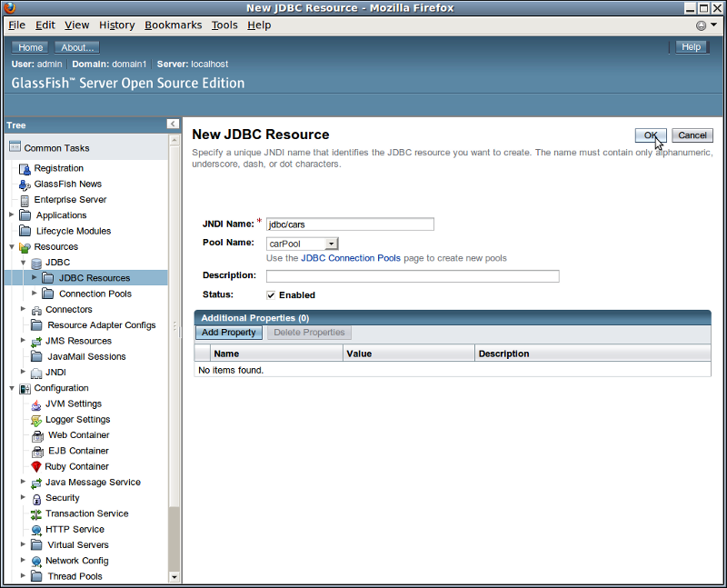This screenshot has height=588, width=727.
Task: Click the Web Container icon
Action: point(37,435)
